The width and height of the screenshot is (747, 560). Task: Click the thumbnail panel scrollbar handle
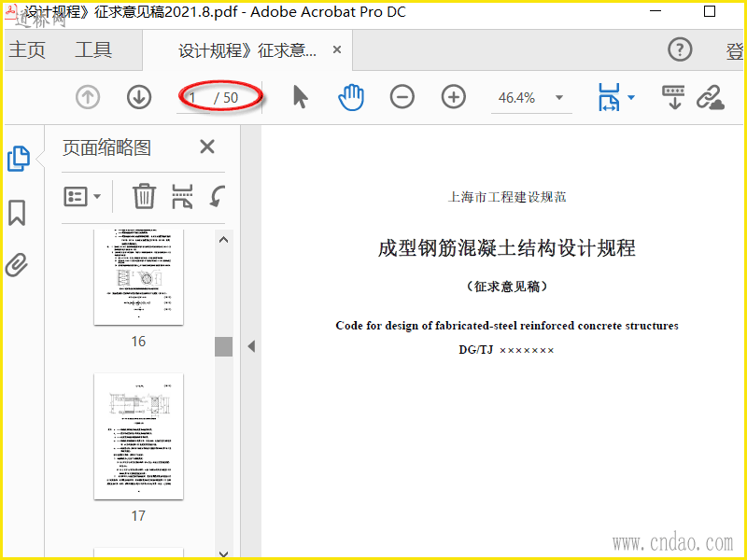pos(223,346)
